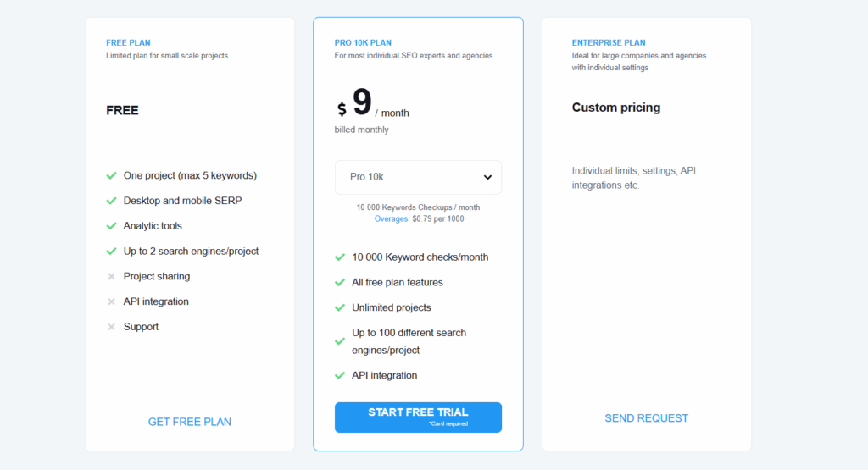Click checkmark beside API integration in Pro plan

point(340,376)
